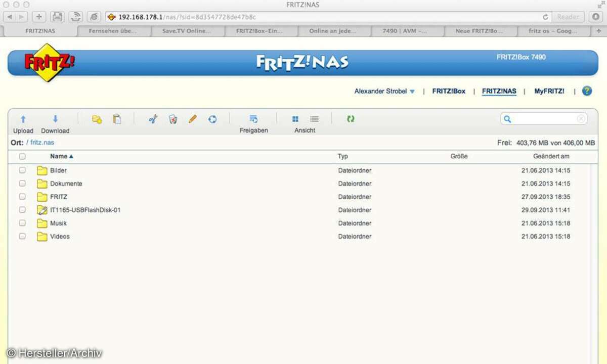Select the IT1165-USBFlashDisk-01 checkbox
This screenshot has width=607, height=364.
coord(22,210)
